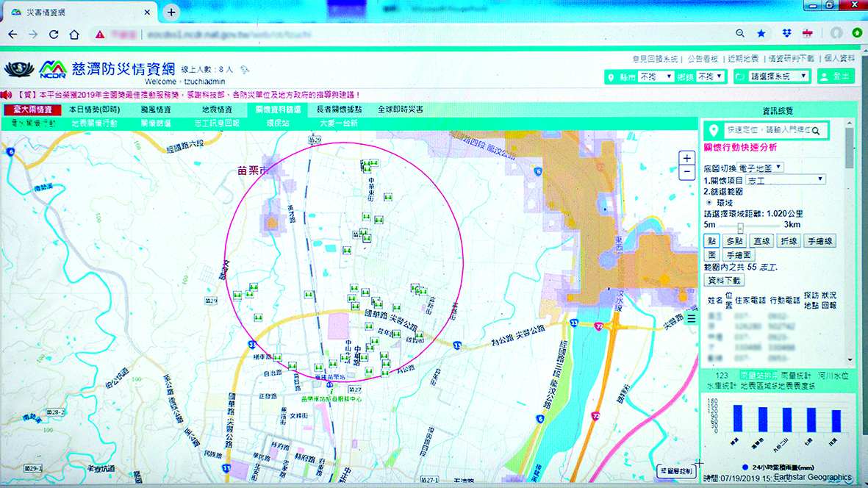
Task: Click the 多點 drawing button
Action: (x=734, y=241)
